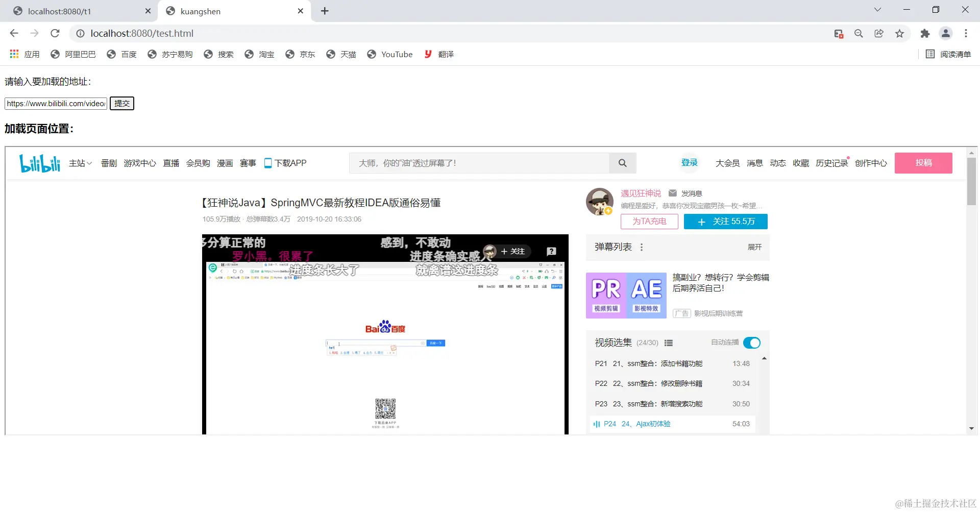Open the Chrome three-dot menu
The image size is (980, 512).
pyautogui.click(x=966, y=34)
